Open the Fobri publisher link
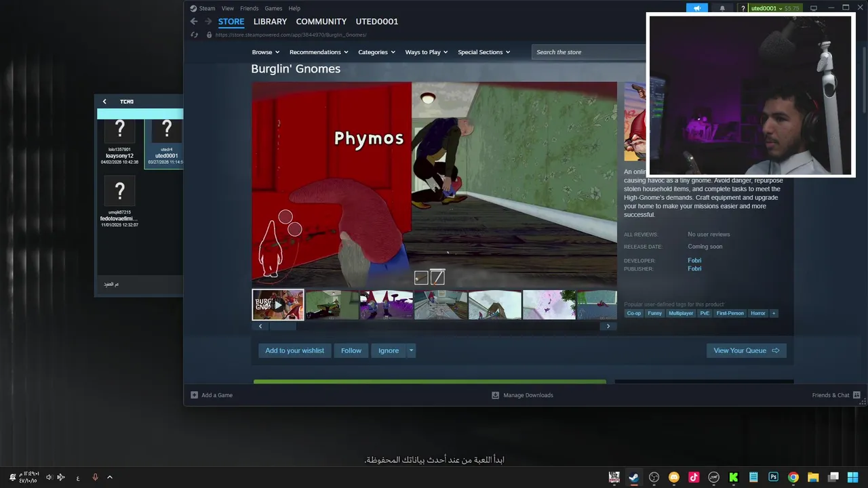The width and height of the screenshot is (868, 488). pyautogui.click(x=694, y=269)
